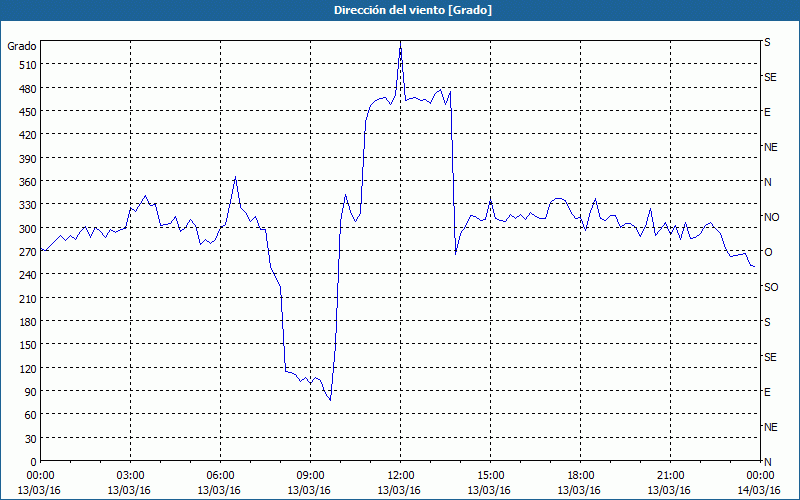800x500 pixels.
Task: Click the 240 degree axis label
Action: click(28, 275)
